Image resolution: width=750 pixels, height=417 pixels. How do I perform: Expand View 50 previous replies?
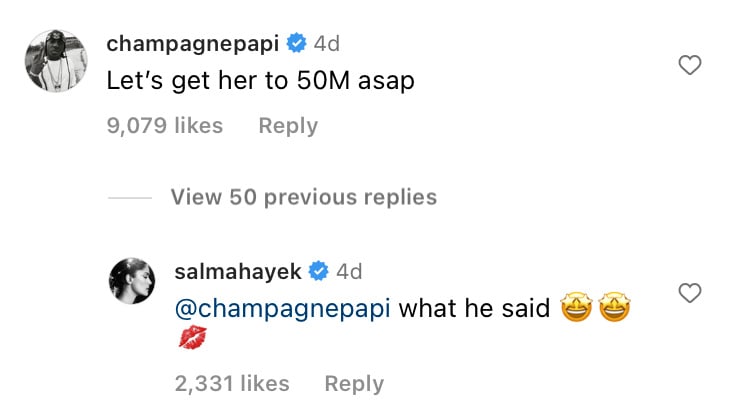coord(303,197)
